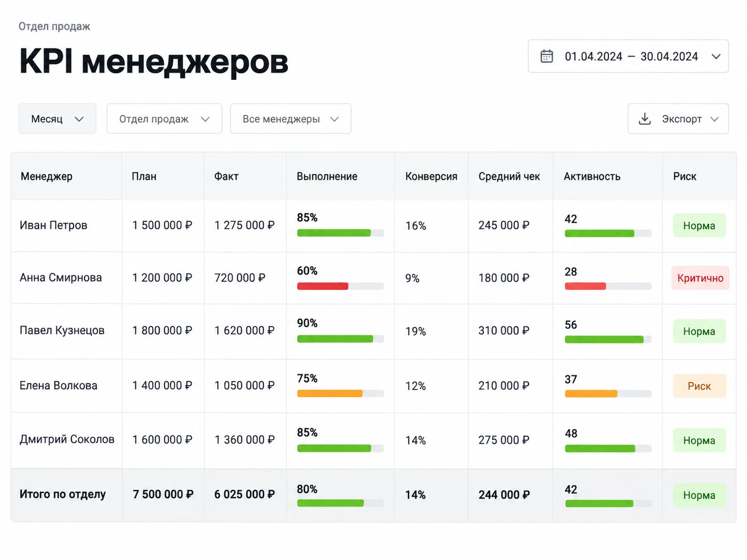Click the Выполнение column header
Image resolution: width=747 pixels, height=560 pixels.
[x=327, y=176]
